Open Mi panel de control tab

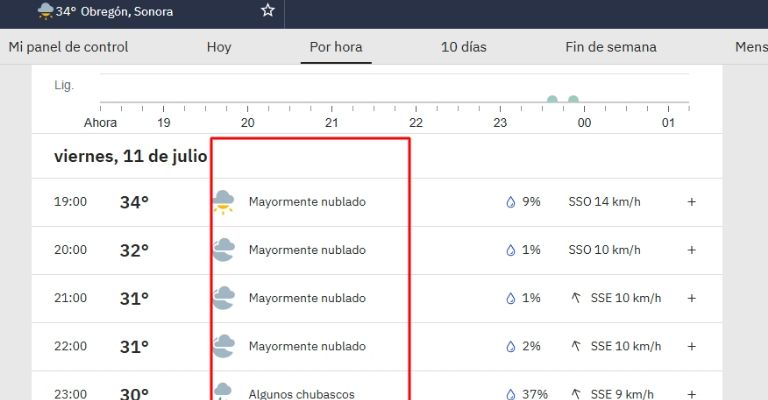(68, 47)
